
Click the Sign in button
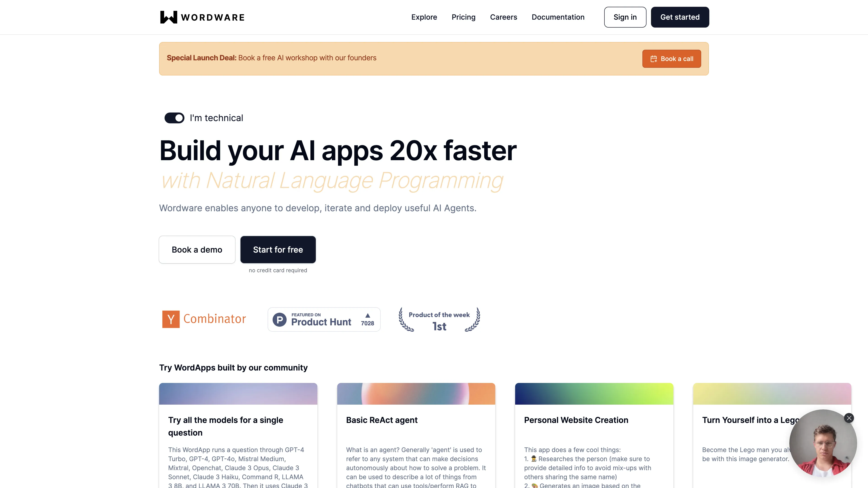pos(625,17)
